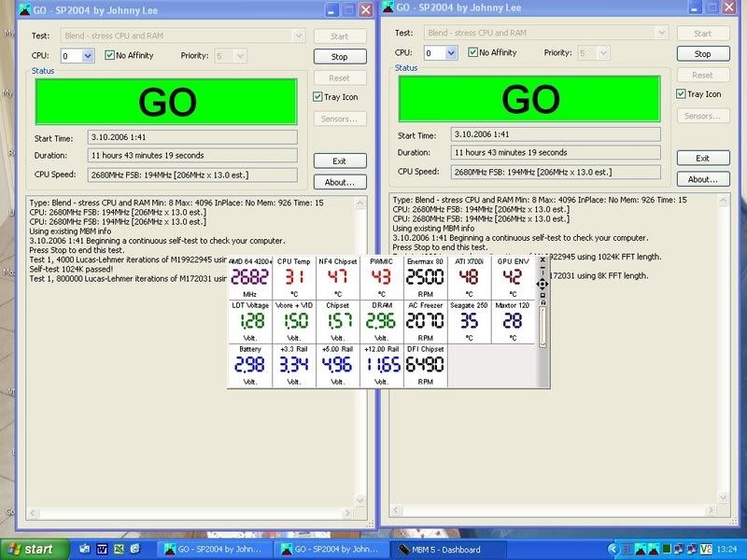
Task: Click the Start Time field in left window
Action: pyautogui.click(x=192, y=137)
